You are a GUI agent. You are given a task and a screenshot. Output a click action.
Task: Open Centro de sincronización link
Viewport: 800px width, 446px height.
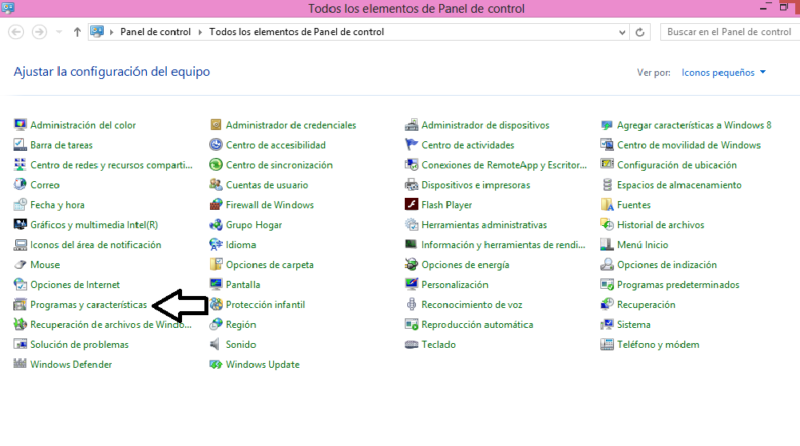(x=279, y=165)
